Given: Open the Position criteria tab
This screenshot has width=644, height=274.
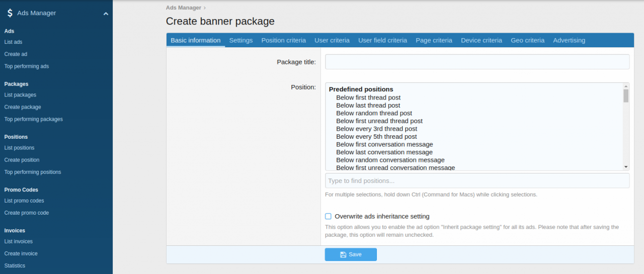Looking at the screenshot, I should point(283,40).
